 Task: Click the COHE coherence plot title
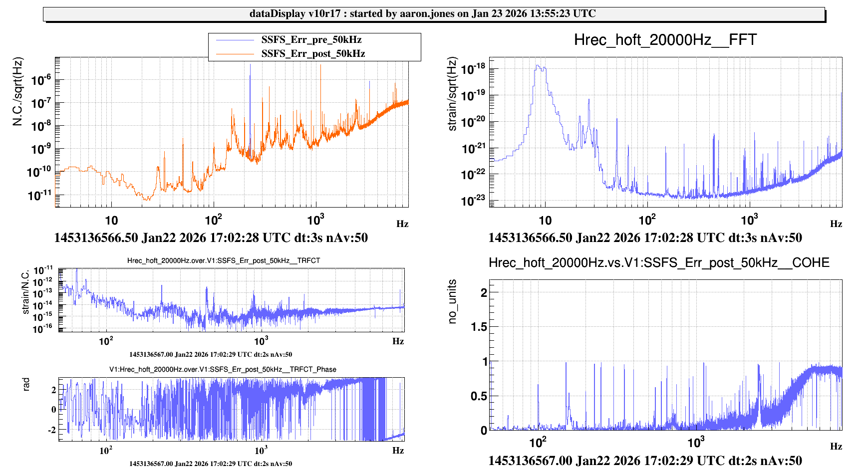659,263
